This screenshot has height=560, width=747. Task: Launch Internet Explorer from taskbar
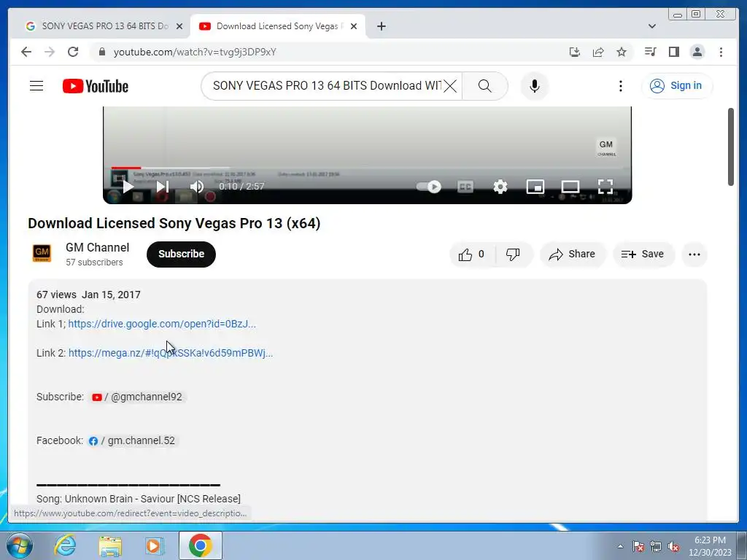[65, 545]
